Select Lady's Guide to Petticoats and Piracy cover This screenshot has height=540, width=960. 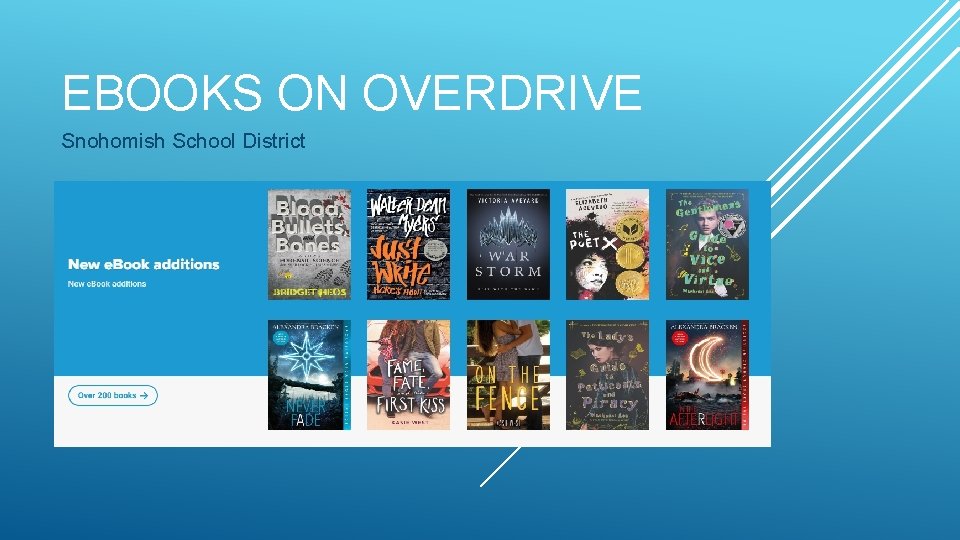point(607,375)
